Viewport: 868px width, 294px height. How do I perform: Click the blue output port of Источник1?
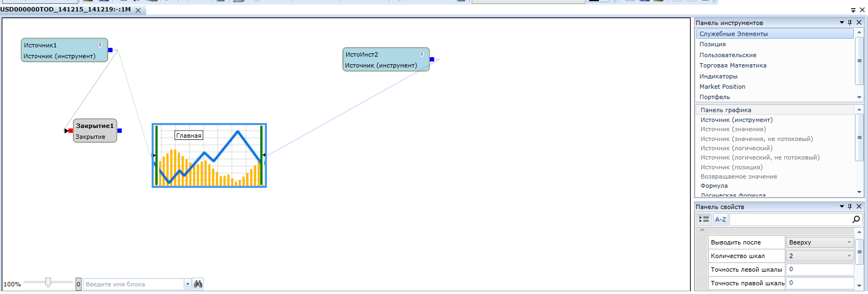[x=110, y=50]
